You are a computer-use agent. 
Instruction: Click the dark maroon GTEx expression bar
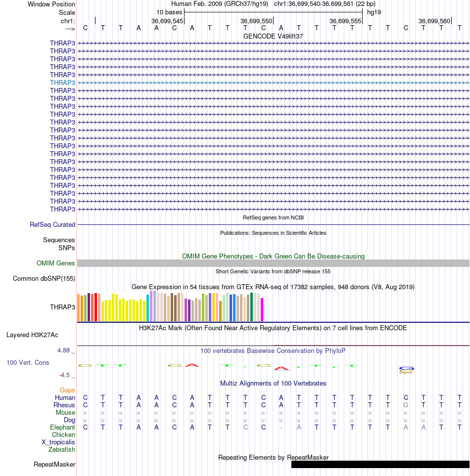pos(89,307)
